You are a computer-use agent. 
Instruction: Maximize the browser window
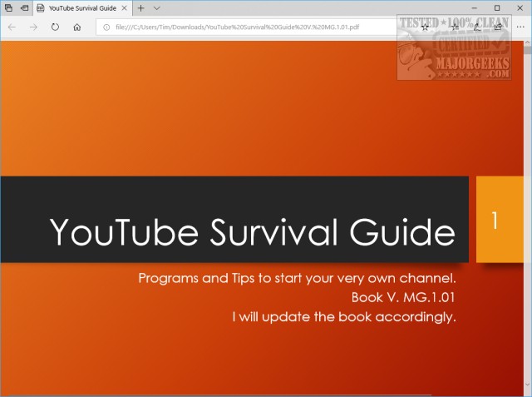[x=497, y=7]
